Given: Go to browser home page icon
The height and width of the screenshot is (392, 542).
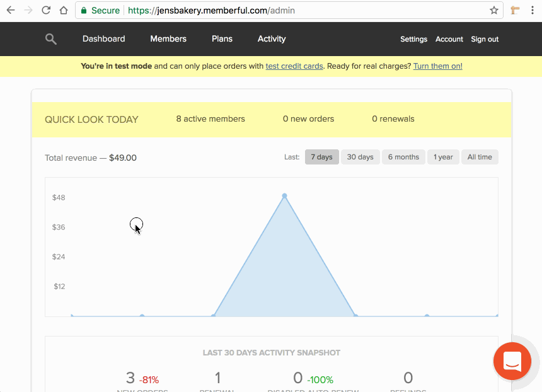Looking at the screenshot, I should pyautogui.click(x=63, y=10).
